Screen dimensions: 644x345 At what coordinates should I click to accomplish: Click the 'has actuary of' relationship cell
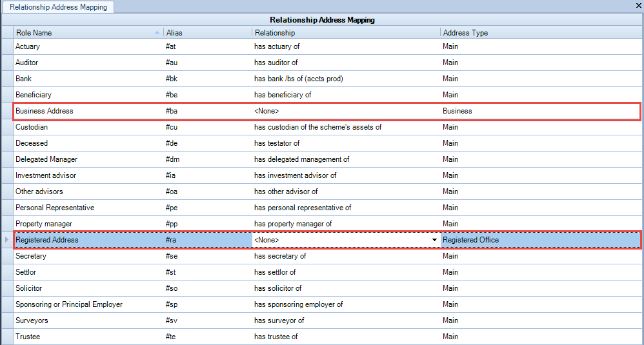point(346,46)
